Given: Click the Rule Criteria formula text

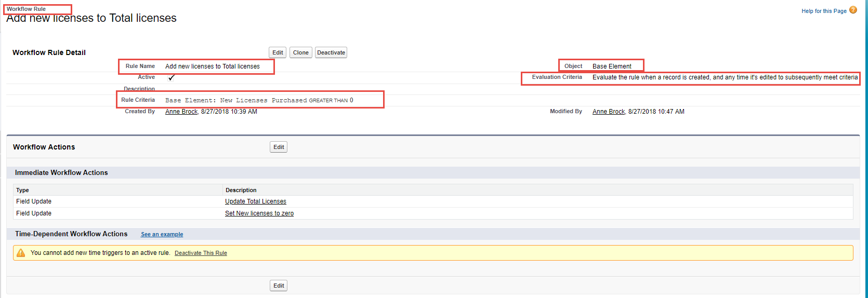Looking at the screenshot, I should tap(259, 100).
